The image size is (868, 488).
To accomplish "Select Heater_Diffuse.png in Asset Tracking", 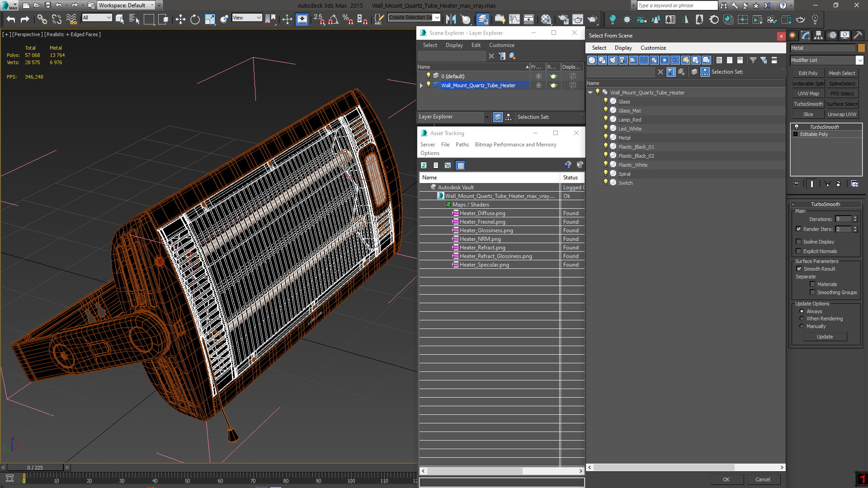I will click(x=482, y=213).
